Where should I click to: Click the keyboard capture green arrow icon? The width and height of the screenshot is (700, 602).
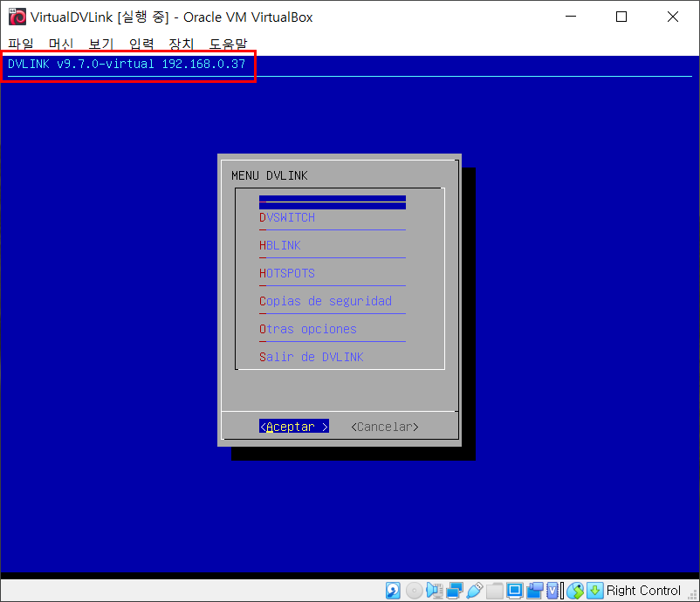point(595,591)
